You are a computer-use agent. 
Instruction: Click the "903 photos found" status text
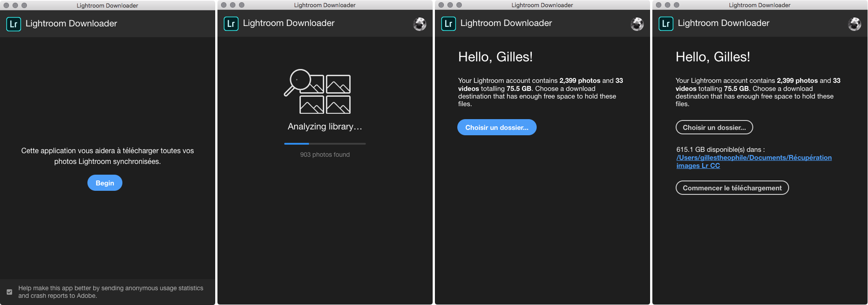point(325,155)
